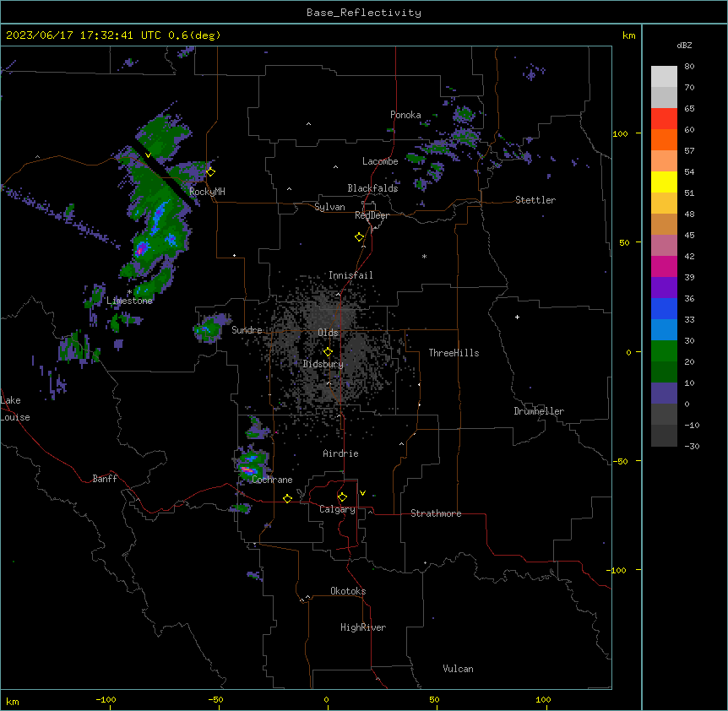Select the red 60-65 dBZ legend swatch
Viewport: 728px width, 711px height.
664,118
